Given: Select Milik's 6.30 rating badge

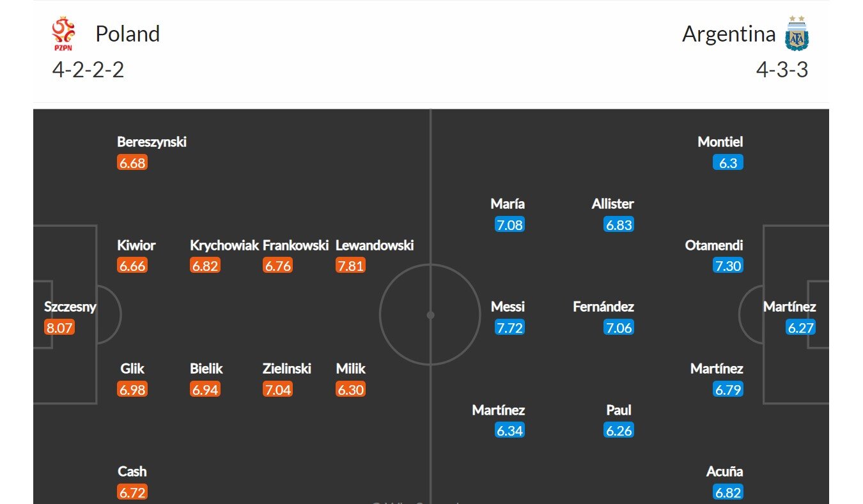Looking at the screenshot, I should [x=350, y=390].
